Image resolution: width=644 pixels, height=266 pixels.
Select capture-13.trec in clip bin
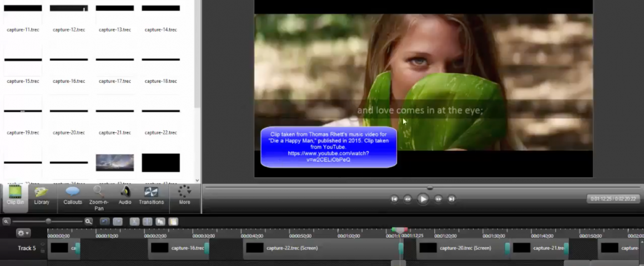pos(115,18)
